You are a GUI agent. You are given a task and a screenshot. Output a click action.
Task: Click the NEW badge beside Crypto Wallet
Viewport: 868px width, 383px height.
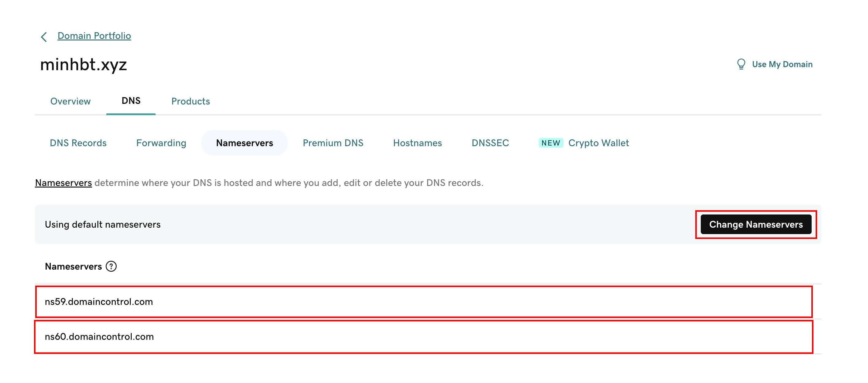pyautogui.click(x=551, y=143)
